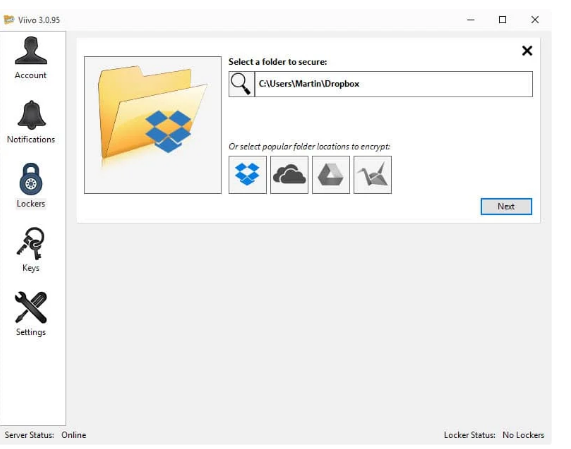The image size is (571, 449).
Task: Open the Keys section
Action: point(31,250)
